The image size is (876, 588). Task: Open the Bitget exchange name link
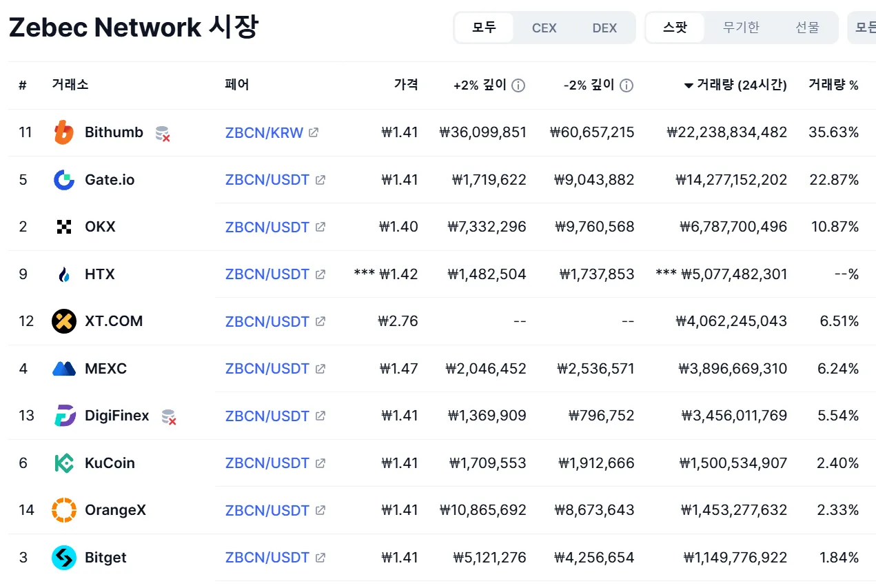coord(105,558)
